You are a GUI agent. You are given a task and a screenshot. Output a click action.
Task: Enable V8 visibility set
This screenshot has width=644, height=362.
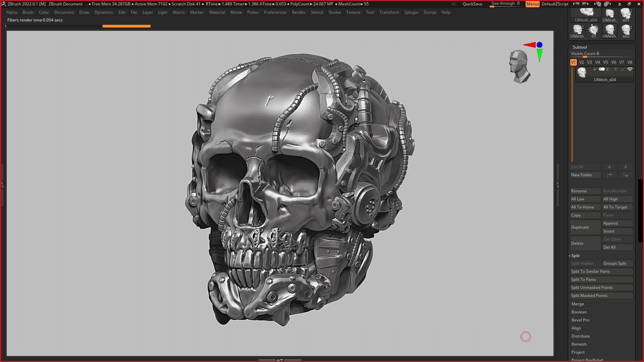point(630,62)
